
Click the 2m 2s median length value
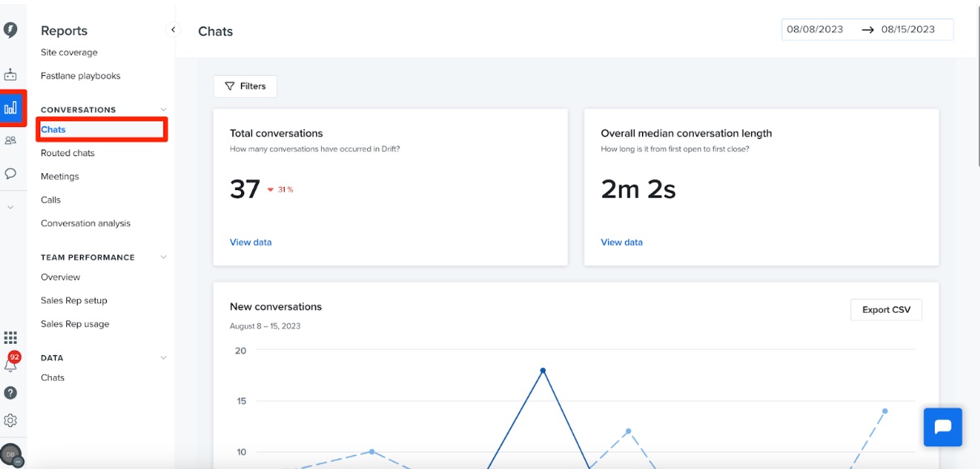pyautogui.click(x=638, y=189)
